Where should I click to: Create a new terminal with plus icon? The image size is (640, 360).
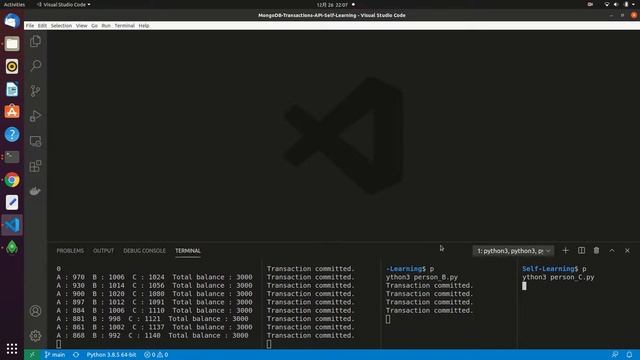[565, 250]
